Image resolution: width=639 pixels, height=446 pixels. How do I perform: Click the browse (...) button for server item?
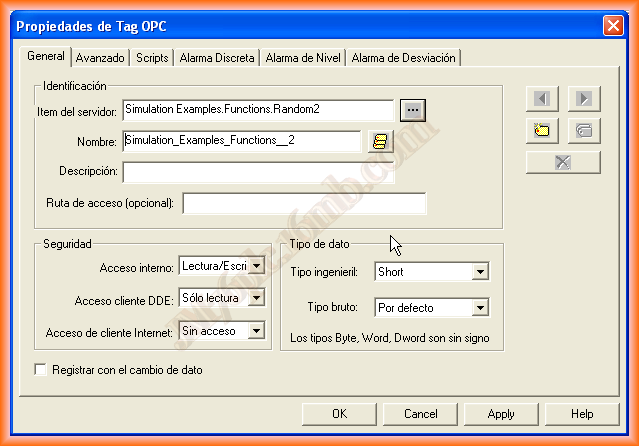(413, 110)
